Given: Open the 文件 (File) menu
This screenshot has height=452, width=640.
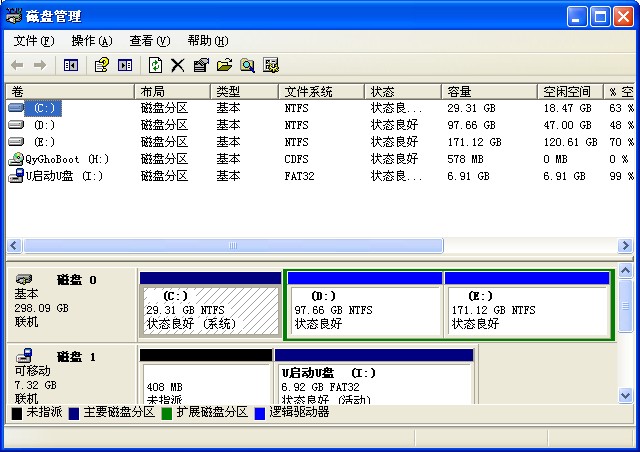Looking at the screenshot, I should click(x=33, y=41).
